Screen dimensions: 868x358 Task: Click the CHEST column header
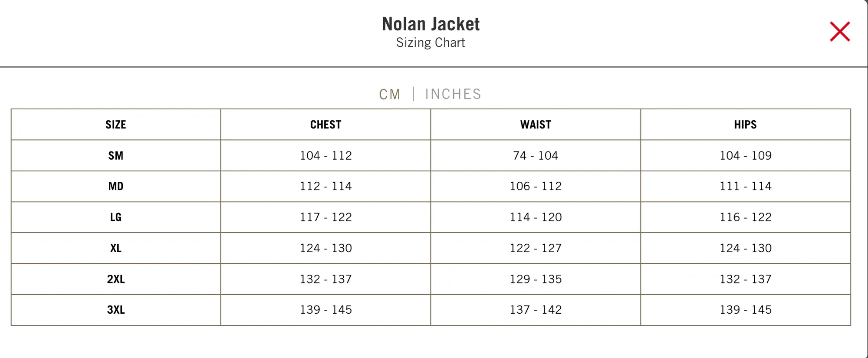tap(325, 125)
